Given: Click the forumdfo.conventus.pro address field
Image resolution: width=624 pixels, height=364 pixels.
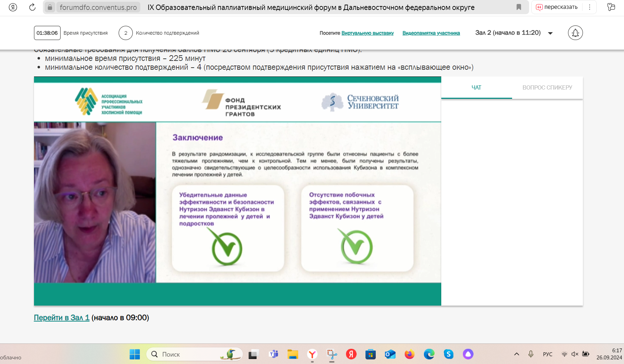Looking at the screenshot, I should (98, 7).
